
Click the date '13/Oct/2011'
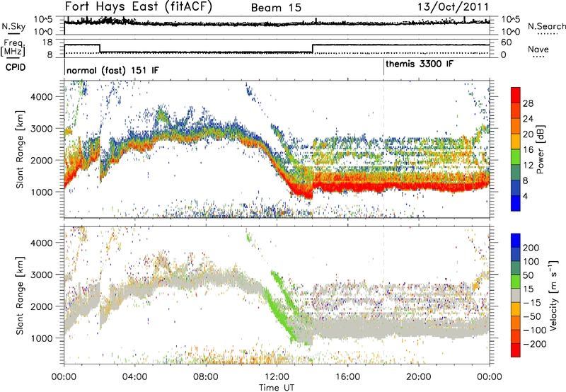(453, 7)
